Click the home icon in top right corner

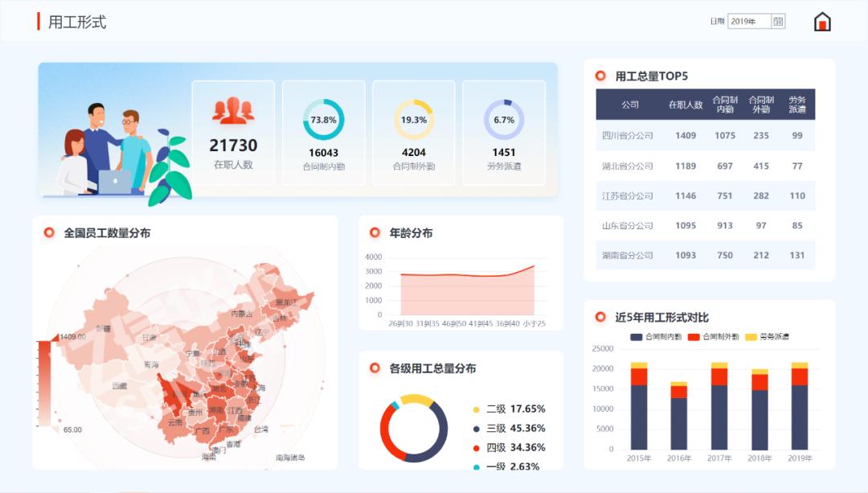pos(823,21)
